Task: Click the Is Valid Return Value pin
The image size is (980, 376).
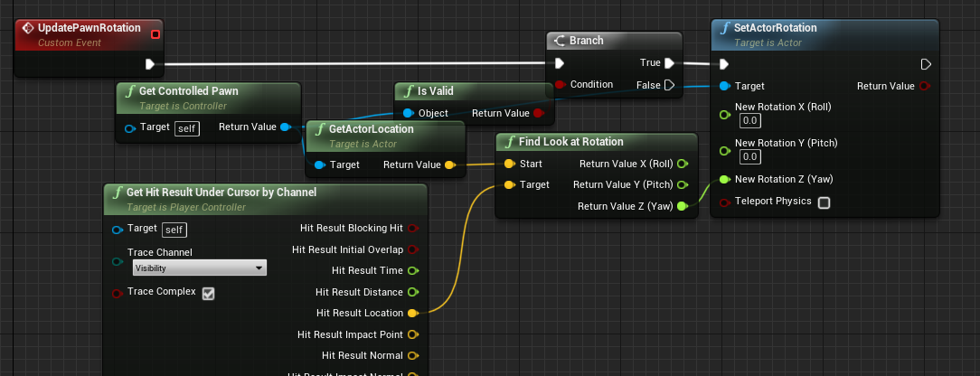Action: (538, 113)
